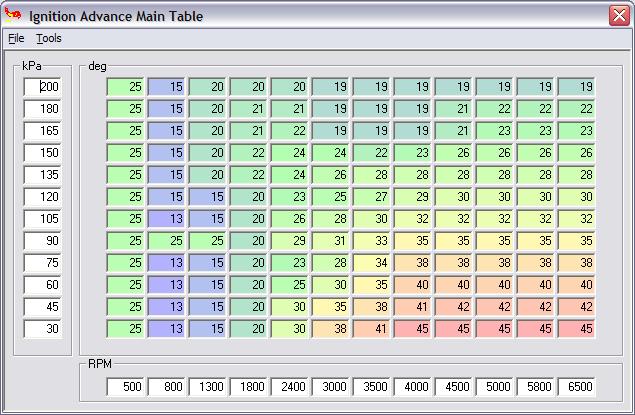The height and width of the screenshot is (415, 635).
Task: Select the advance cell at 120 kPa and 1300 RPM
Action: click(x=207, y=197)
